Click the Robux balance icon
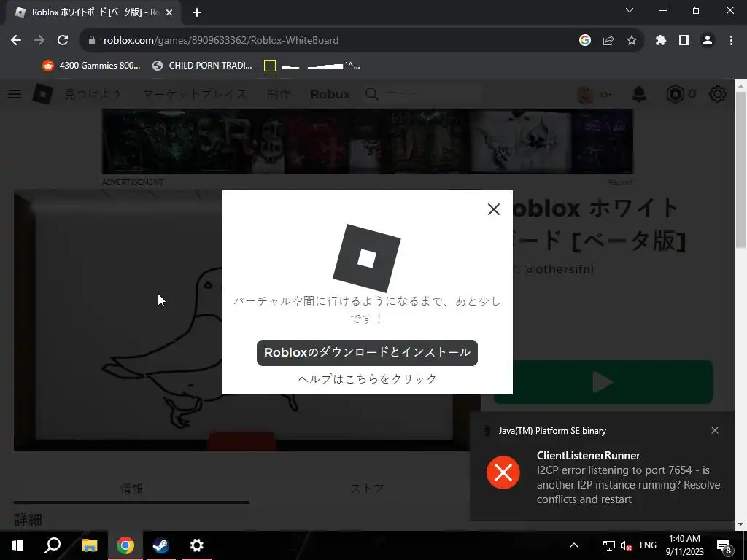 pyautogui.click(x=675, y=94)
